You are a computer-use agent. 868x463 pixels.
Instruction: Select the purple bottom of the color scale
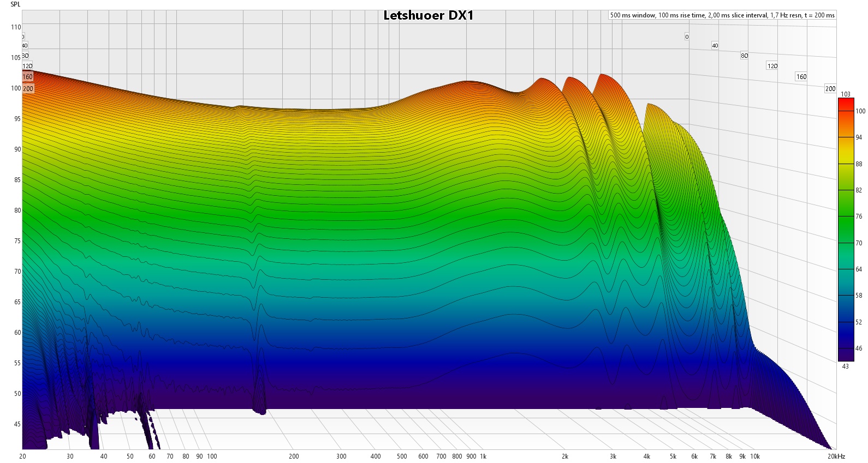click(x=846, y=356)
